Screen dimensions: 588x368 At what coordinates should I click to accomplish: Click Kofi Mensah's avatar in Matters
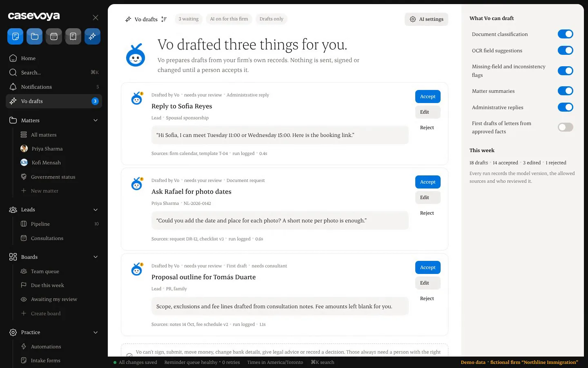[x=24, y=162]
